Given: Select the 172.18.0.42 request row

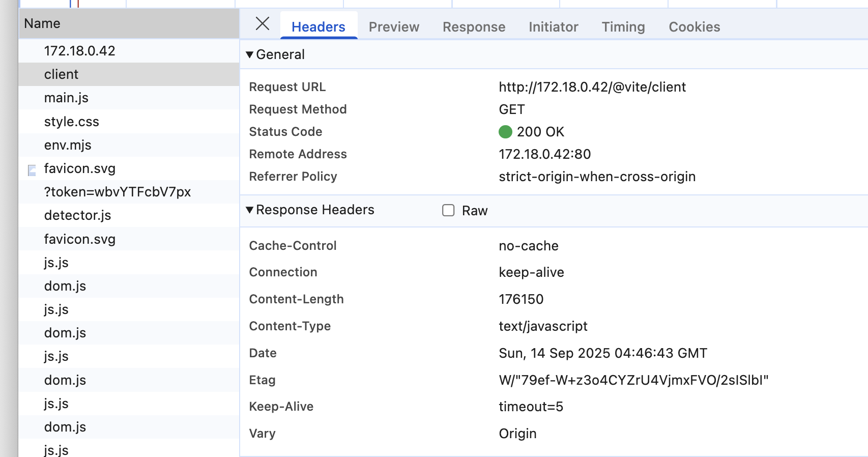Looking at the screenshot, I should pyautogui.click(x=80, y=51).
